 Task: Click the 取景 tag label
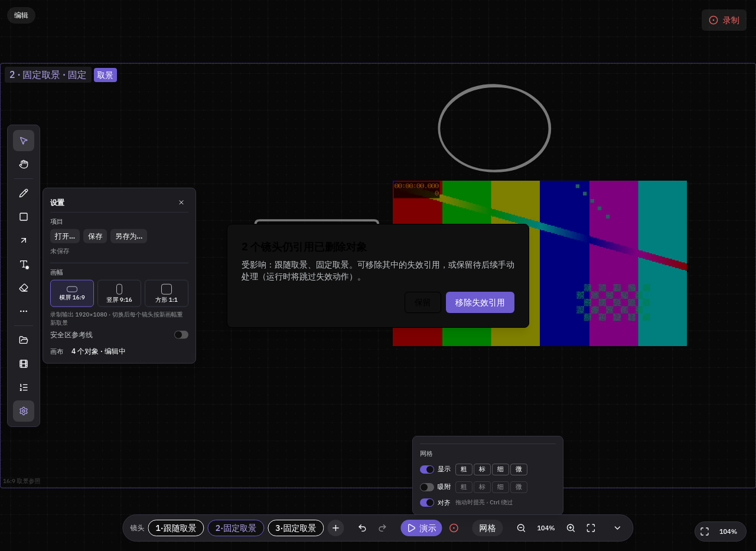click(105, 75)
